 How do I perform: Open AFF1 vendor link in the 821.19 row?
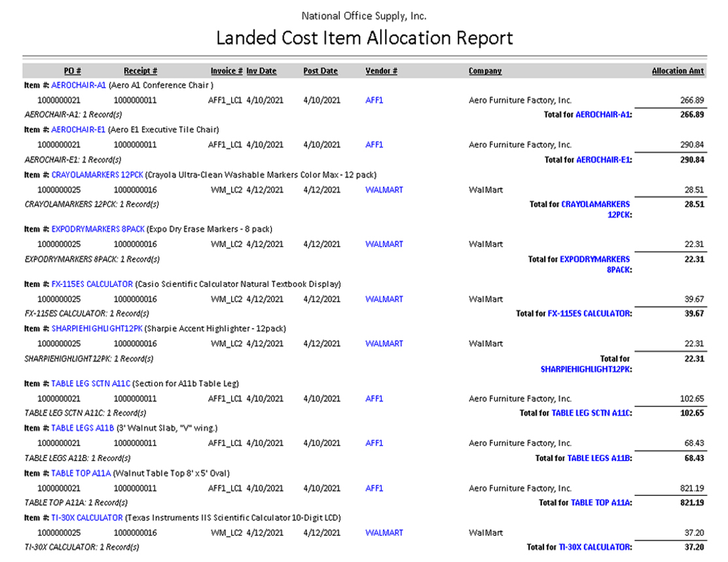click(374, 489)
